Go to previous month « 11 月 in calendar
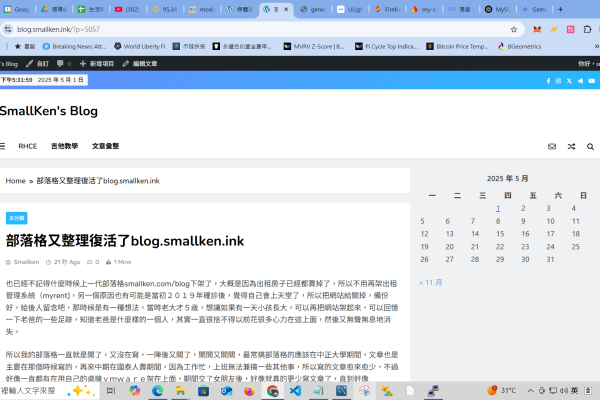The height and width of the screenshot is (400, 600). [x=431, y=282]
